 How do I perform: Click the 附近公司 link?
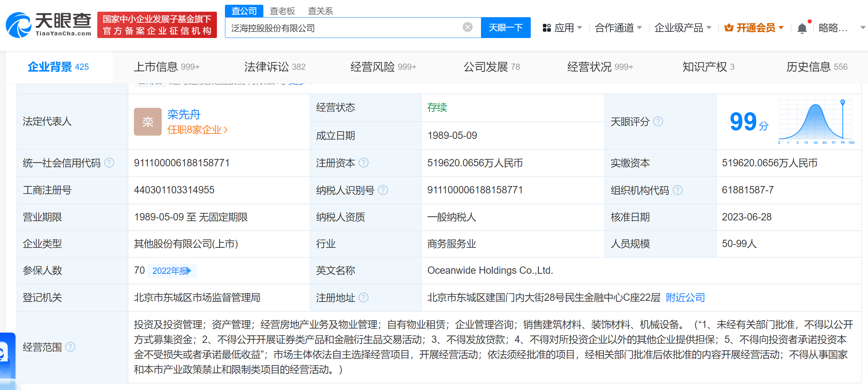(685, 298)
